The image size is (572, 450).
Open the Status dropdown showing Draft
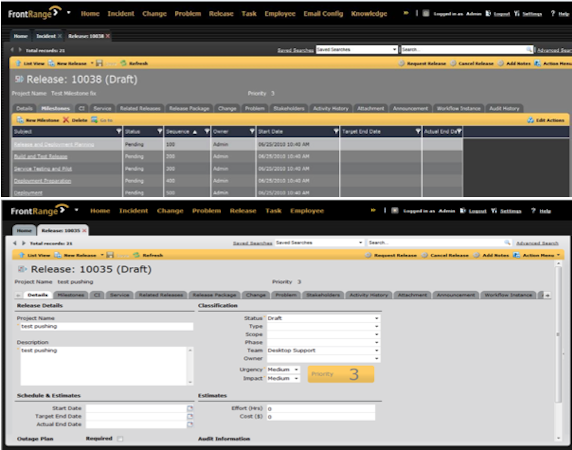[376, 318]
